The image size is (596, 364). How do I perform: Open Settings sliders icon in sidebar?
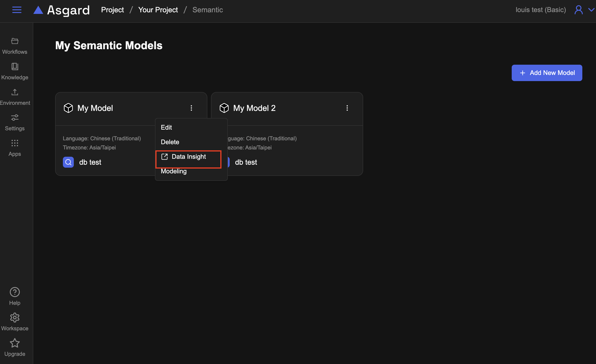tap(15, 122)
